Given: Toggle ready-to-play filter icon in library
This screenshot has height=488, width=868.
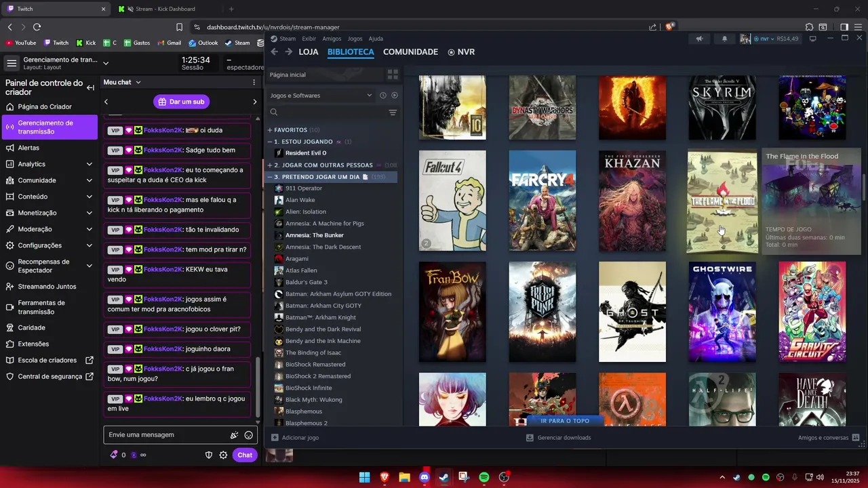Looking at the screenshot, I should [395, 96].
